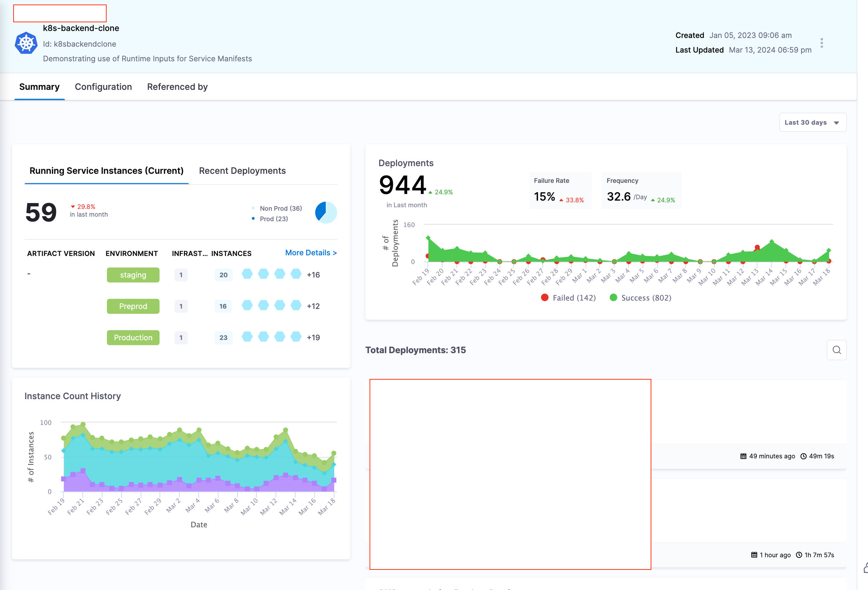Toggle the Success (802) legend item
The height and width of the screenshot is (590, 868).
pos(641,298)
